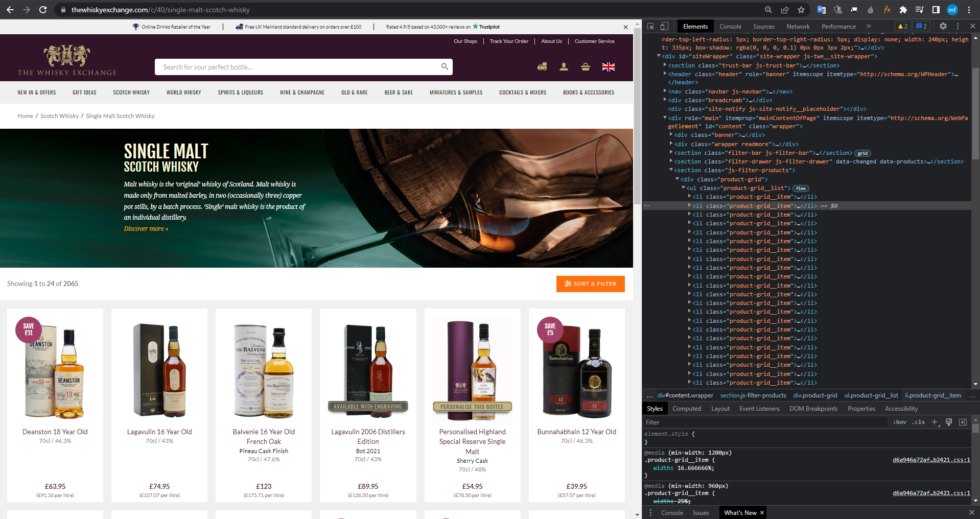Open Chrome's three-dot menu
This screenshot has height=519, width=980.
[969, 10]
